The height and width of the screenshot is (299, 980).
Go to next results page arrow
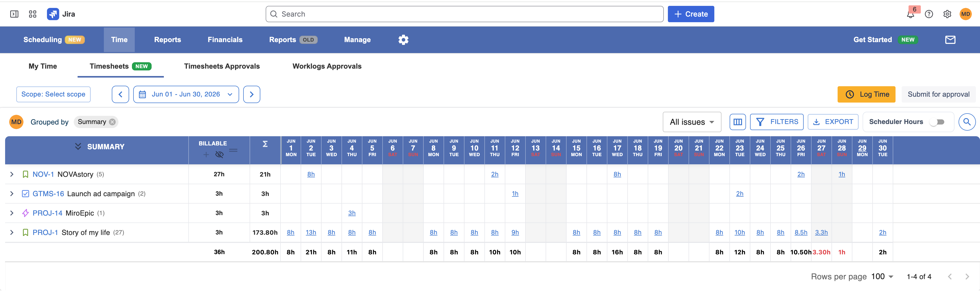click(967, 277)
